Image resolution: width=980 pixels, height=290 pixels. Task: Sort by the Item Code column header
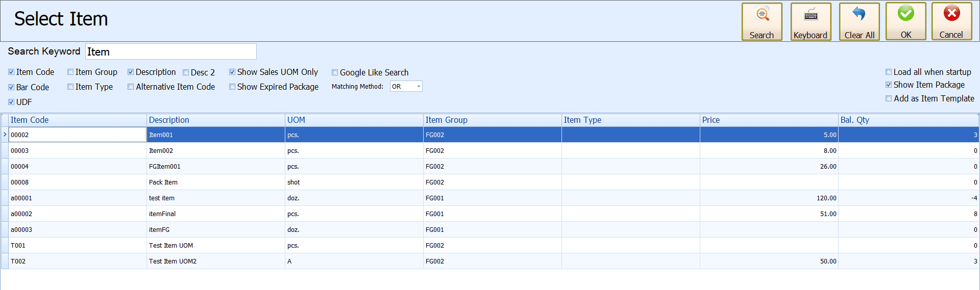click(78, 120)
